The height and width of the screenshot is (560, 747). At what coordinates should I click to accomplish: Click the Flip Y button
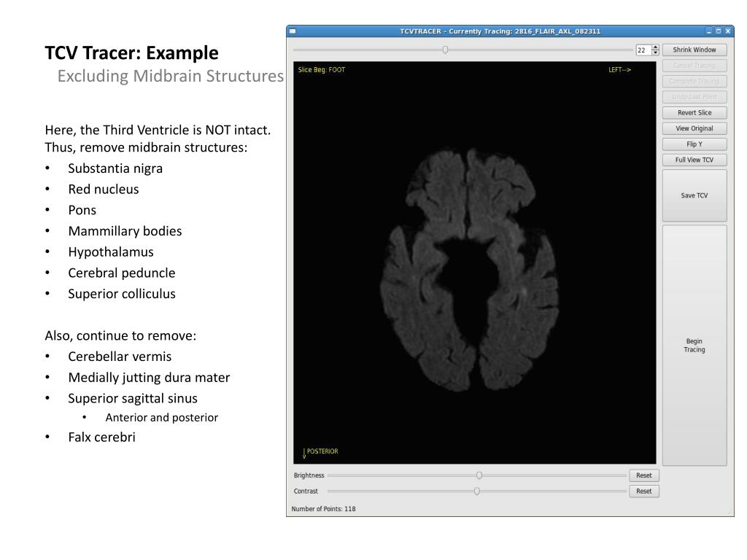[694, 144]
